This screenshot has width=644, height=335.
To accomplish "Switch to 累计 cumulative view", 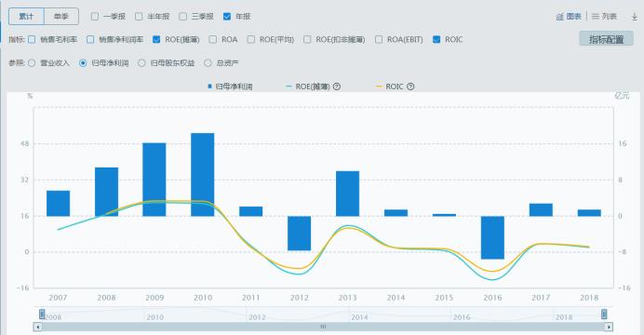I will [x=26, y=17].
